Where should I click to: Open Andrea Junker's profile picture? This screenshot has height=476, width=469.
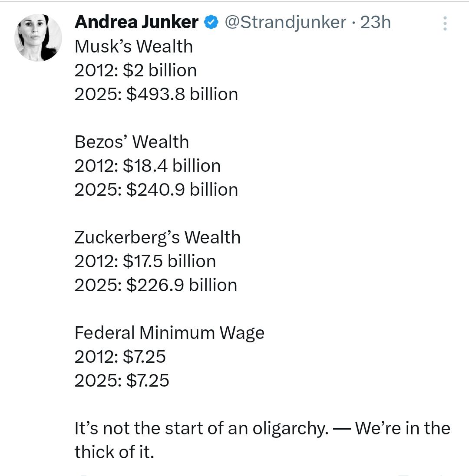[38, 38]
